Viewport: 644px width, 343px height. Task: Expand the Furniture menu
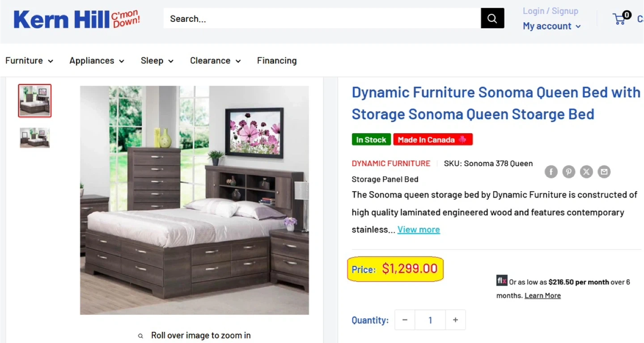(x=29, y=61)
